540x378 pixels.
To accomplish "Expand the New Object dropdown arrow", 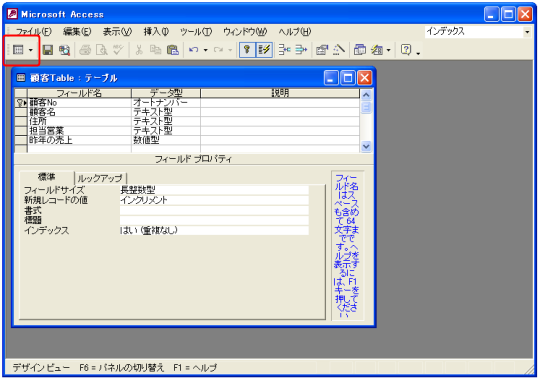I will tap(388, 50).
